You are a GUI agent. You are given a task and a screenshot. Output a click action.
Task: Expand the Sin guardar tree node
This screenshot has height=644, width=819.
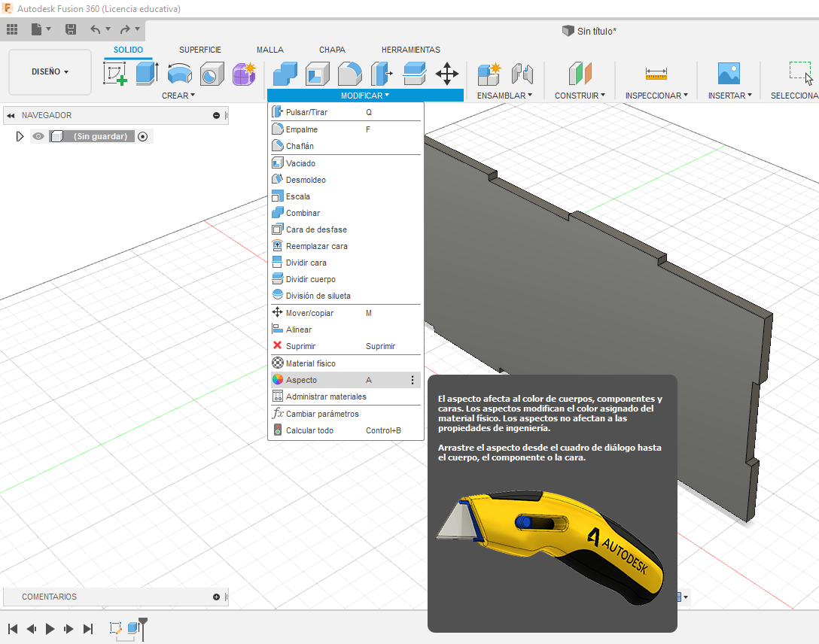[20, 136]
